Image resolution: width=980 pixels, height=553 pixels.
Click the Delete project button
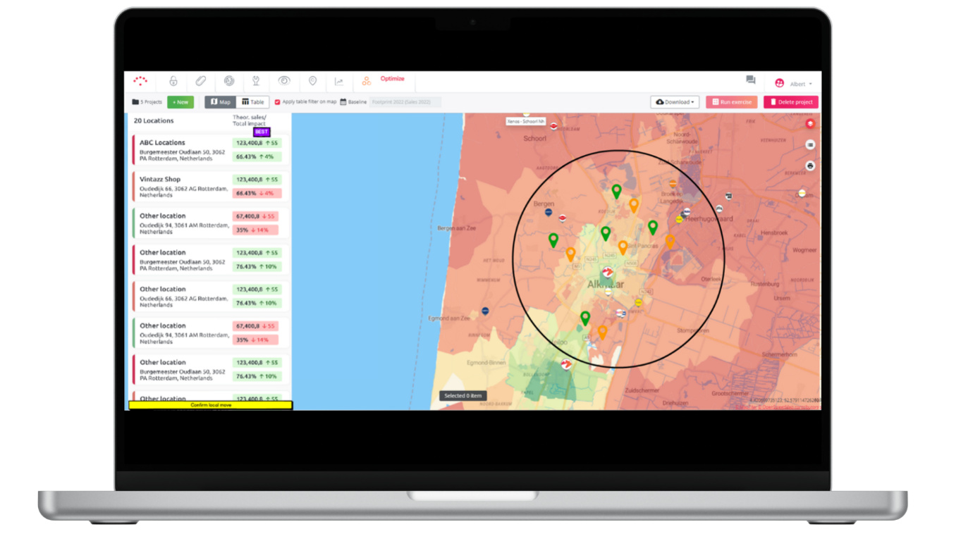(x=790, y=102)
